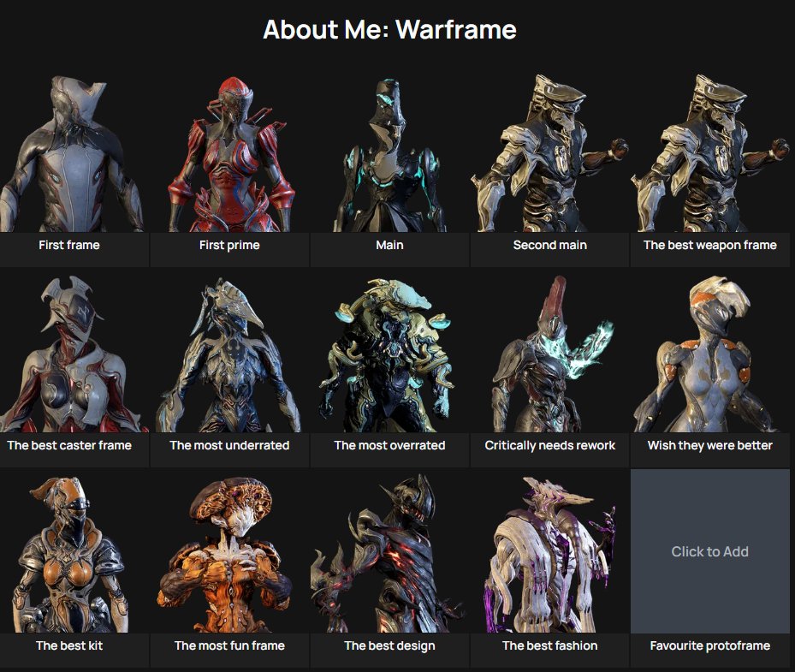
Task: Click the best caster frame image
Action: tap(74, 353)
